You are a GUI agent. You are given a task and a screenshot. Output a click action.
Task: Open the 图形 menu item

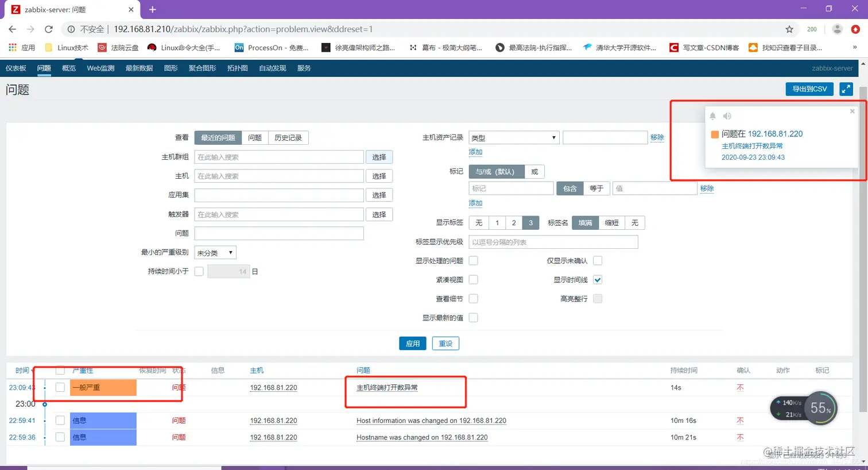[x=171, y=68]
